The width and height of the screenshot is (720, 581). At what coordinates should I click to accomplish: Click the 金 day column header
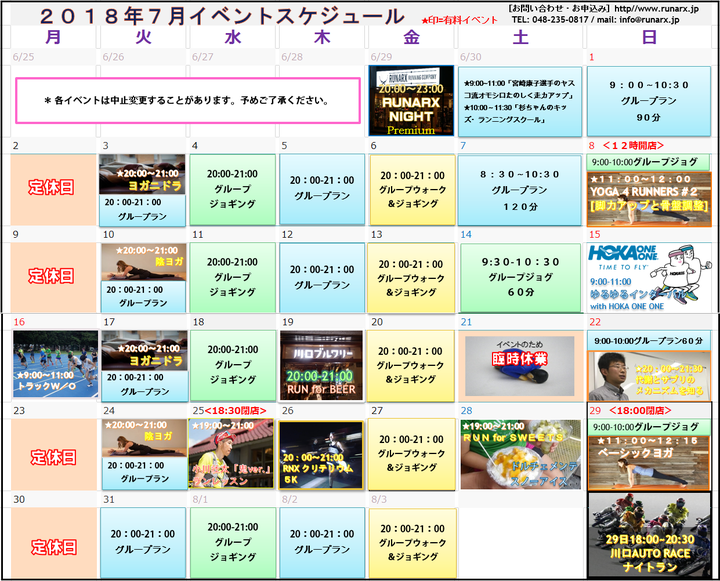point(411,37)
